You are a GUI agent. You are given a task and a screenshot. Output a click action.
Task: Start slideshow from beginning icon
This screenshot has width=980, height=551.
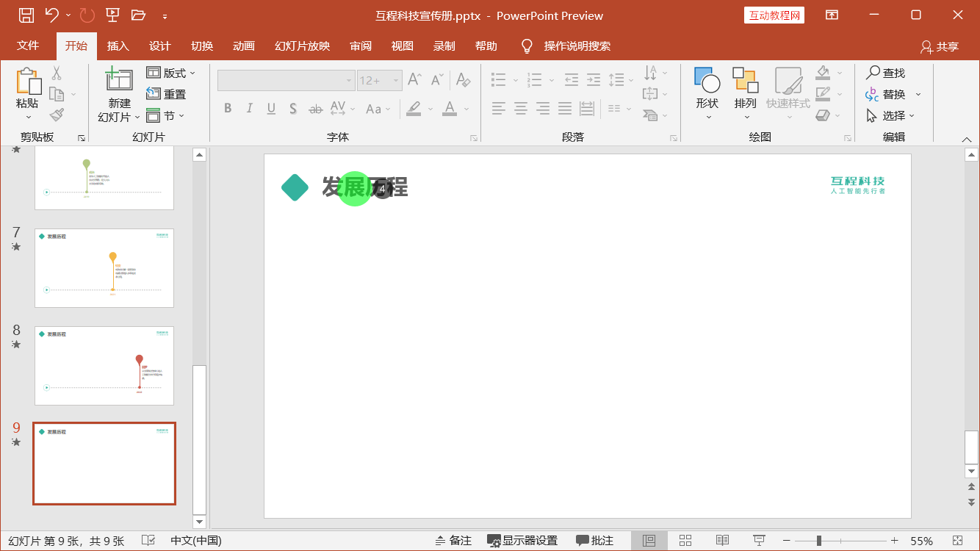[x=112, y=15]
